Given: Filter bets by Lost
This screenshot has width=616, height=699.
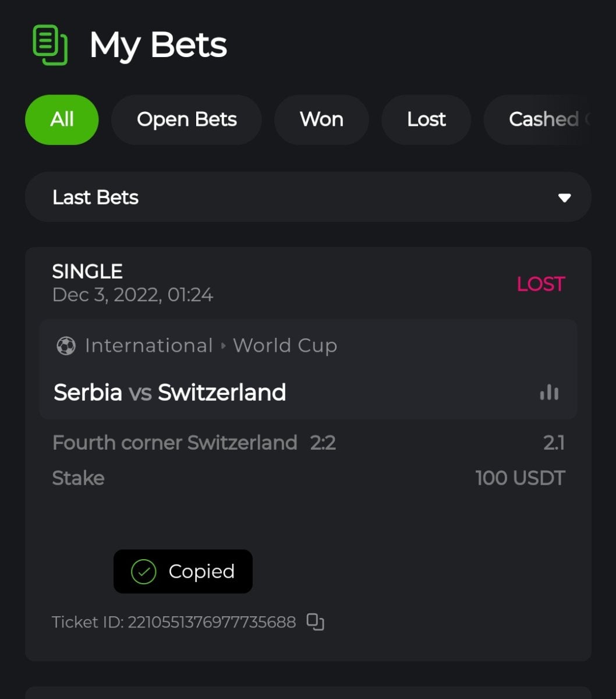Looking at the screenshot, I should coord(426,119).
